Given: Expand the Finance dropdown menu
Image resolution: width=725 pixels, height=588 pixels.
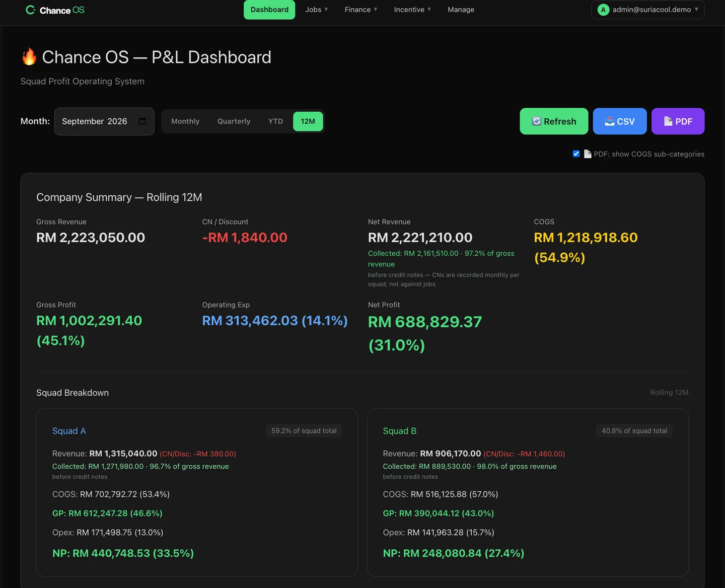Looking at the screenshot, I should [361, 10].
